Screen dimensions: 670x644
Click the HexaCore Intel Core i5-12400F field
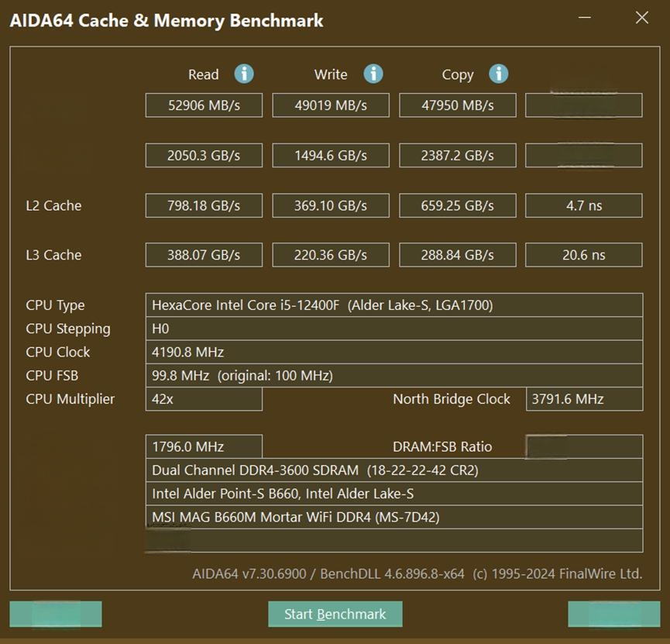point(394,305)
